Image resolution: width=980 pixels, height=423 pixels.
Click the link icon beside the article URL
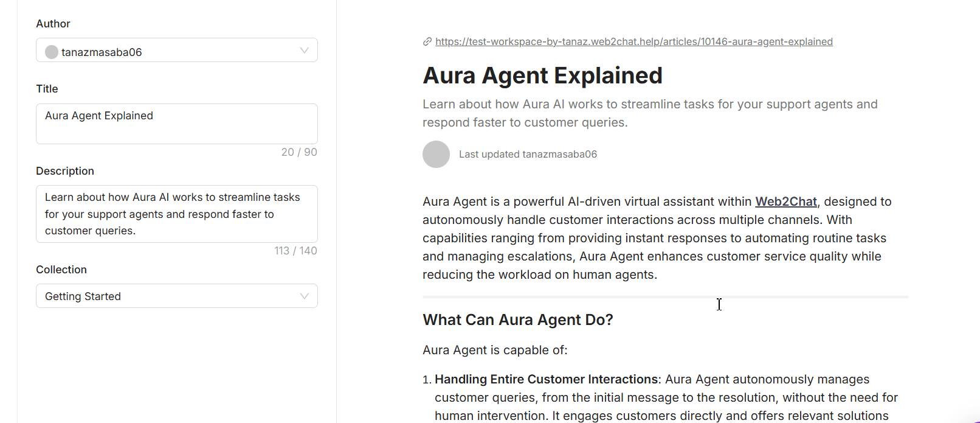tap(427, 42)
